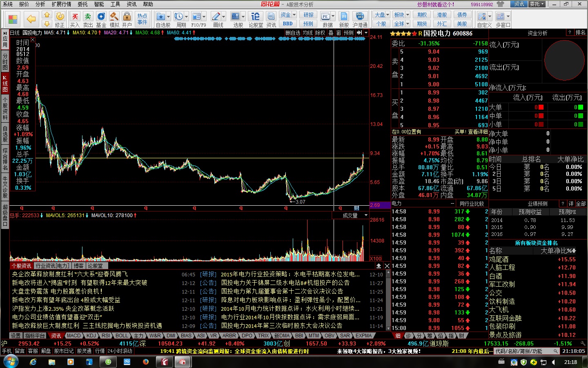Close the news panel with X
Image resolution: width=588 pixels, height=368 pixels.
click(387, 266)
